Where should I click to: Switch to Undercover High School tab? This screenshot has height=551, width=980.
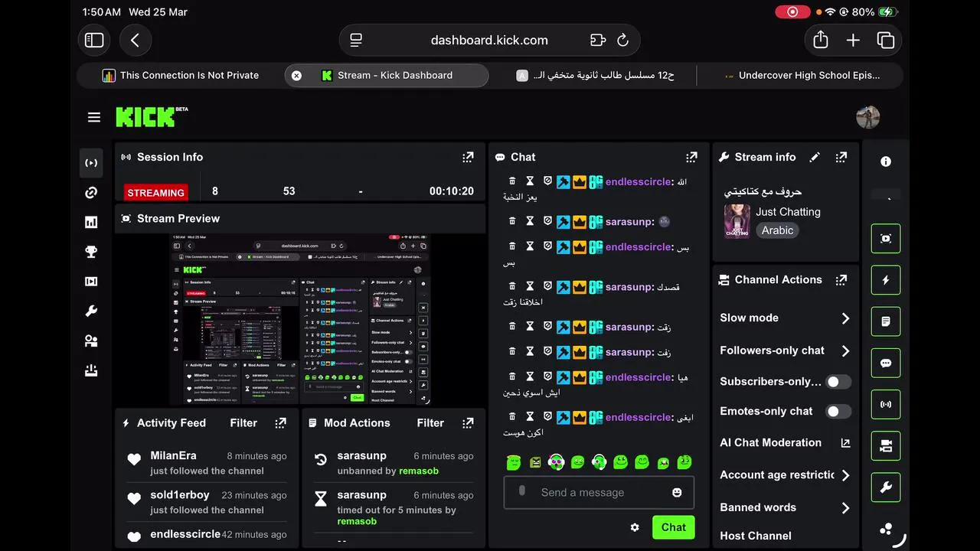(801, 75)
